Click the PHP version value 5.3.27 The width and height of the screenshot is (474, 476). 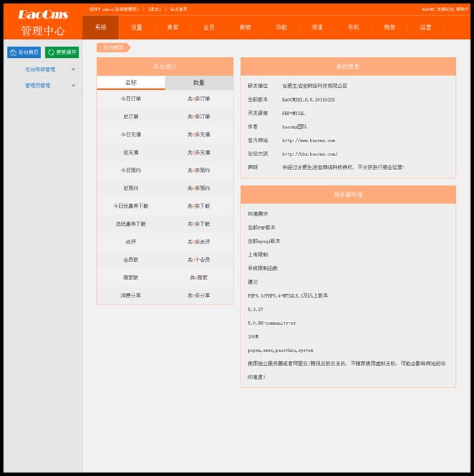click(255, 309)
